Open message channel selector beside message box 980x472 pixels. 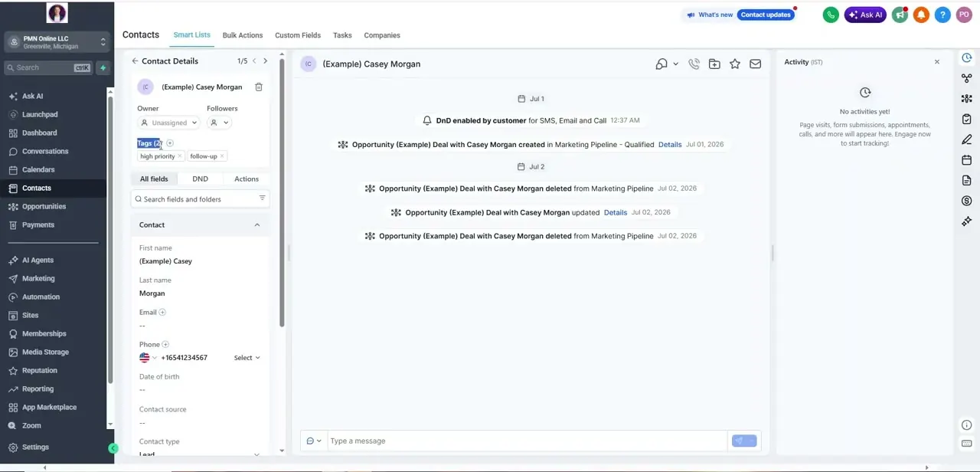click(314, 441)
